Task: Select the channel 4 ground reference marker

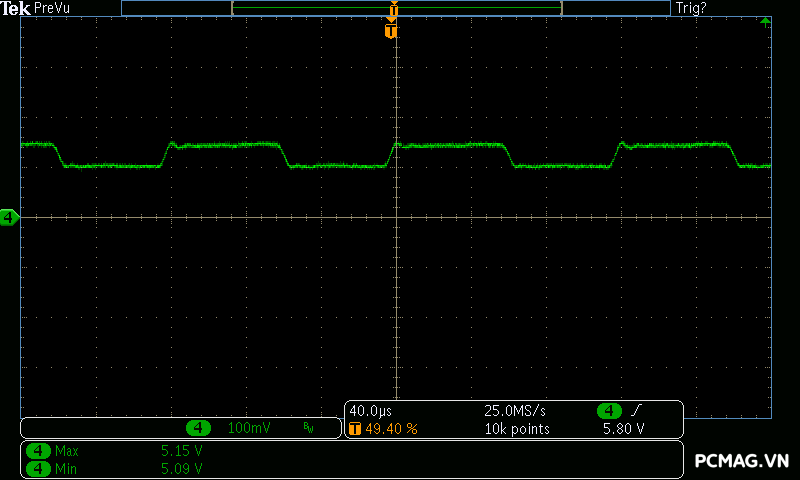Action: [9, 217]
